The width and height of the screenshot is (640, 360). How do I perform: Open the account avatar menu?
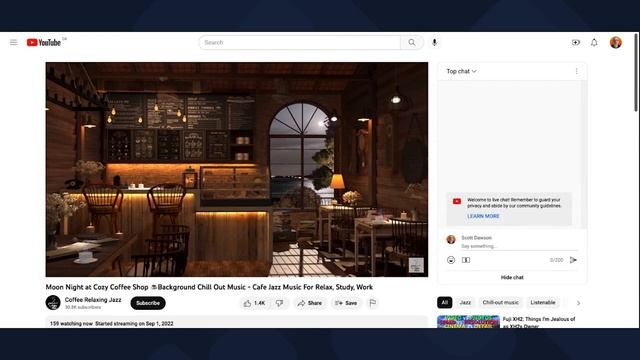coord(616,42)
